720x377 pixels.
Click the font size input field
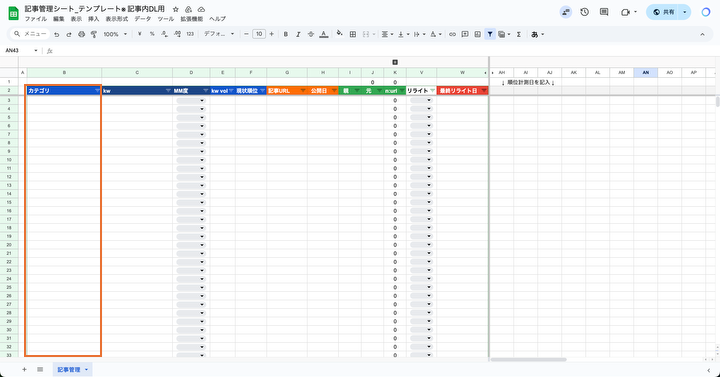point(259,34)
